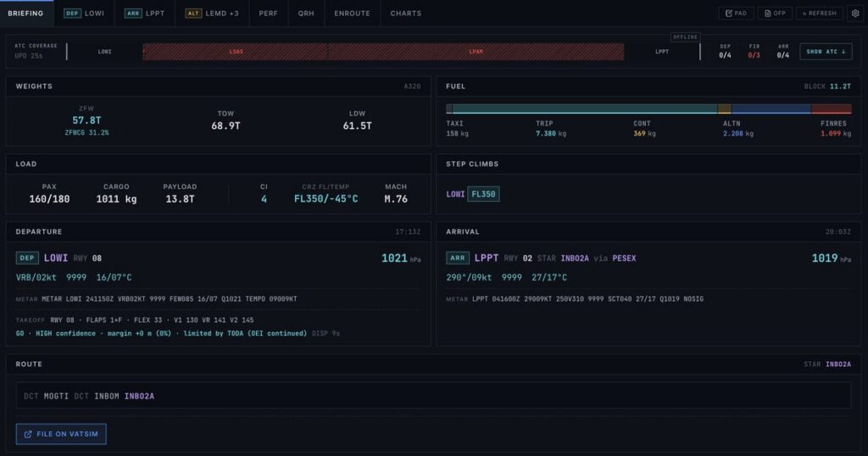Click the GO HIGH confidence status line

coord(161,334)
